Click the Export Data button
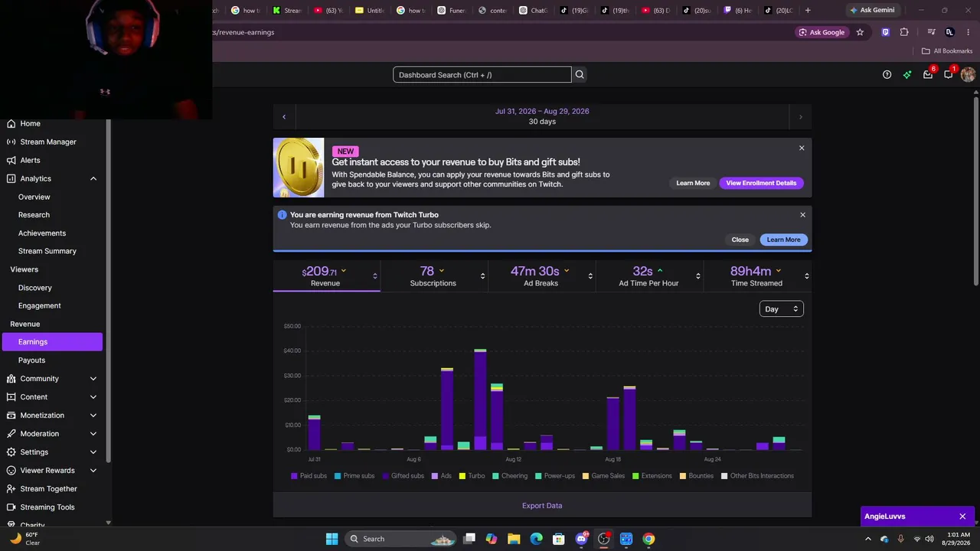Viewport: 980px width, 551px height. coord(542,506)
